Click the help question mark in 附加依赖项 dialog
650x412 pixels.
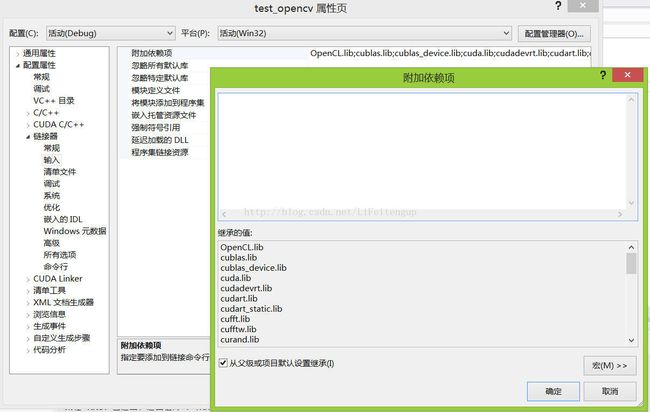click(601, 76)
